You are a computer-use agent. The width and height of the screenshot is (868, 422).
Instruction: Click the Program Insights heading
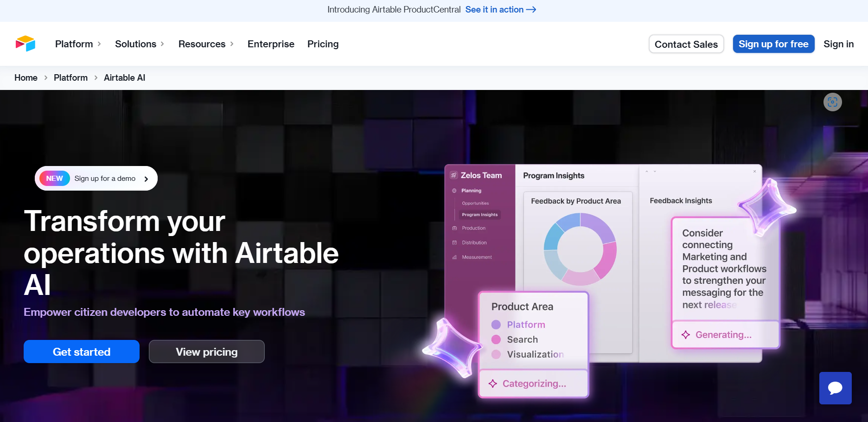pyautogui.click(x=554, y=176)
